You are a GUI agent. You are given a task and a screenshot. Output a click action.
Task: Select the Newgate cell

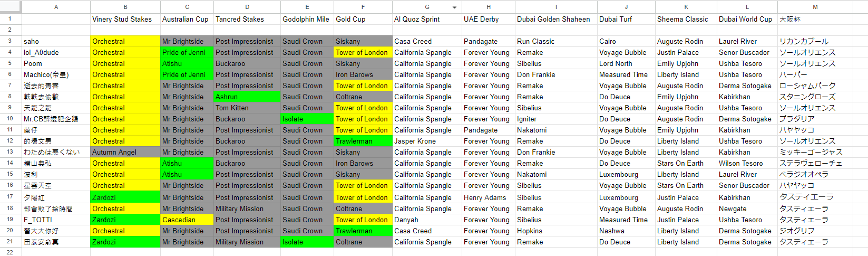[747, 208]
